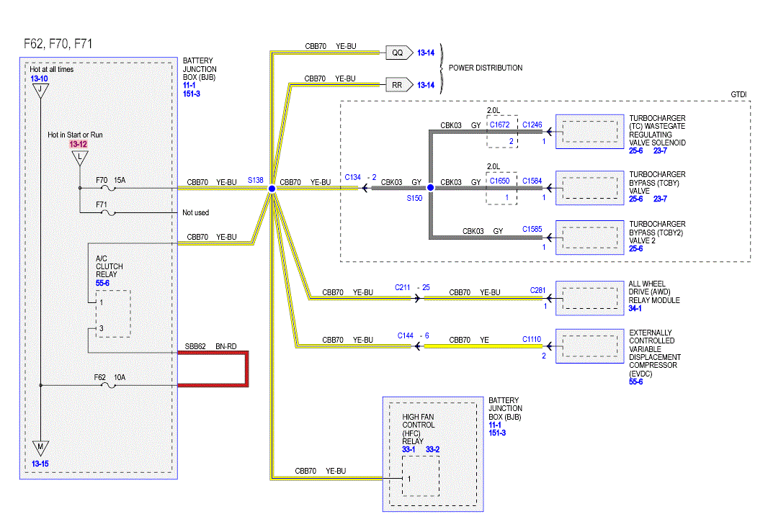This screenshot has height=532, width=768.
Task: Open the C211 connector link
Action: point(403,287)
